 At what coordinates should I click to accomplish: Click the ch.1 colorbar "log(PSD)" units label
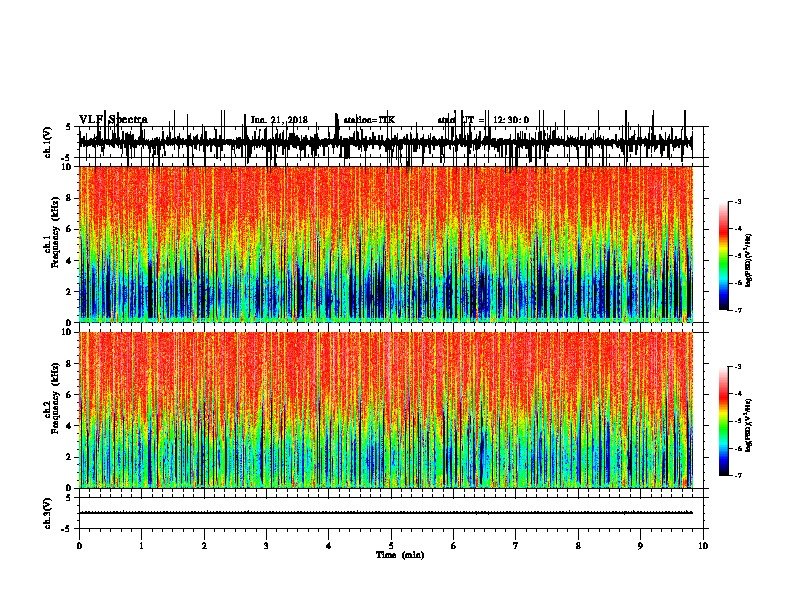click(748, 260)
